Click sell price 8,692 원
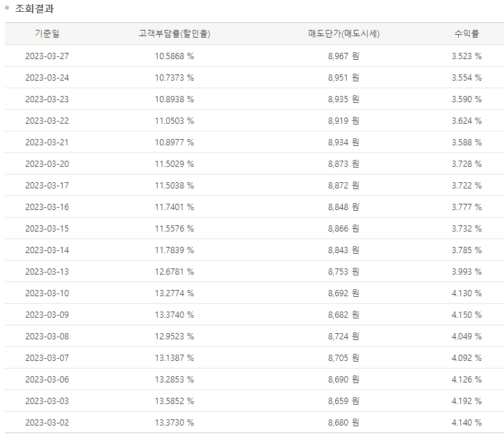504x436 pixels. 343,293
